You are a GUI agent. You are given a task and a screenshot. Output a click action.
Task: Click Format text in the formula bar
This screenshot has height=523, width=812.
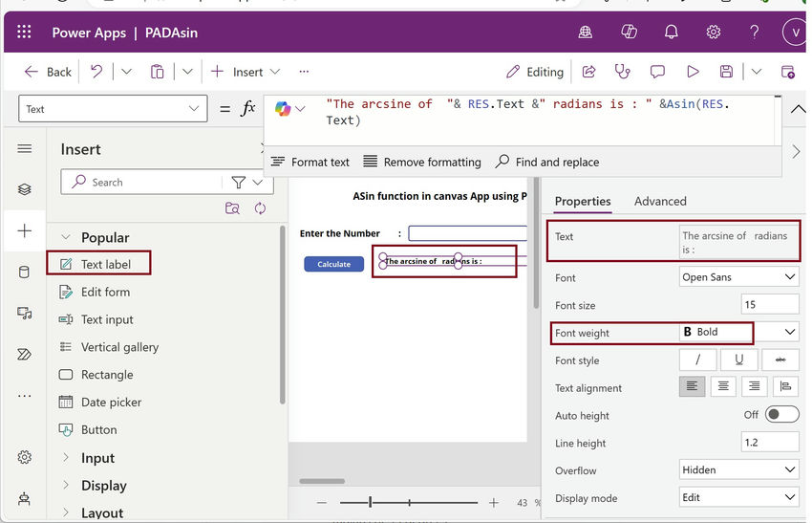pos(310,162)
